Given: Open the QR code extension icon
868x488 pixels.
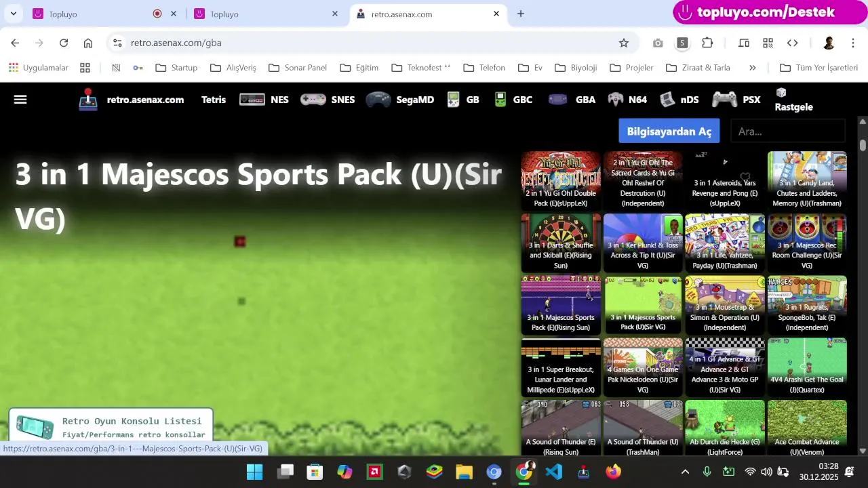Looking at the screenshot, I should click(768, 43).
